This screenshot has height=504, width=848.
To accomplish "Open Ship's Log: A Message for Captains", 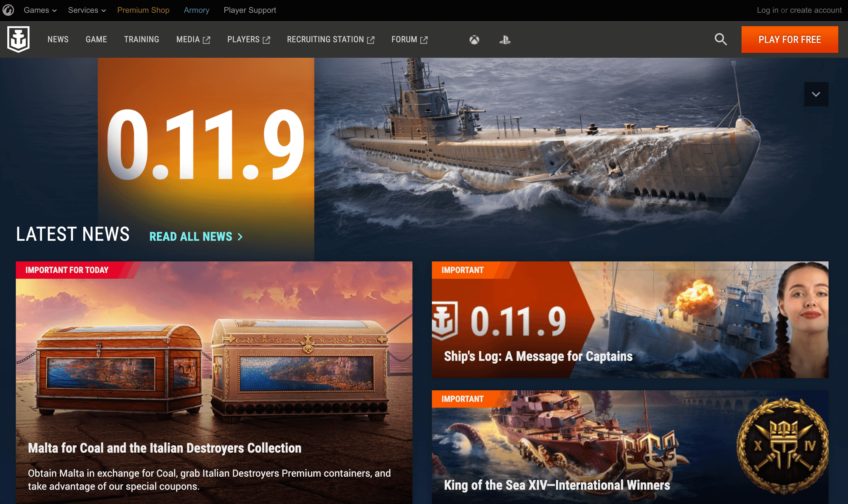I will 538,356.
